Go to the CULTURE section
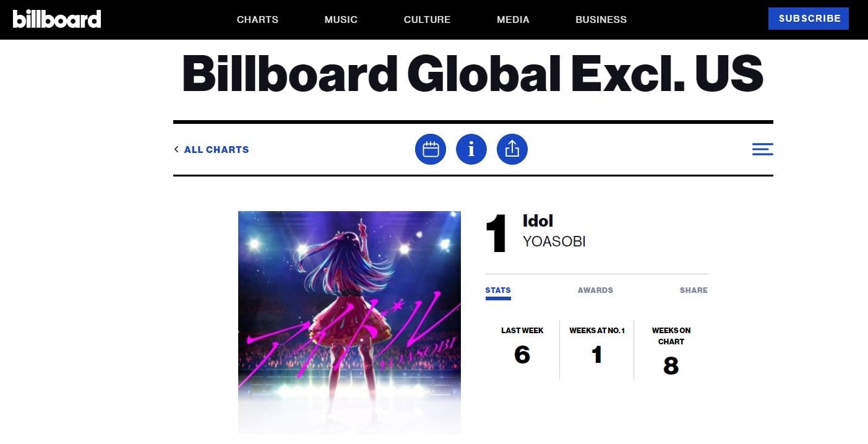This screenshot has width=868, height=444. point(427,20)
